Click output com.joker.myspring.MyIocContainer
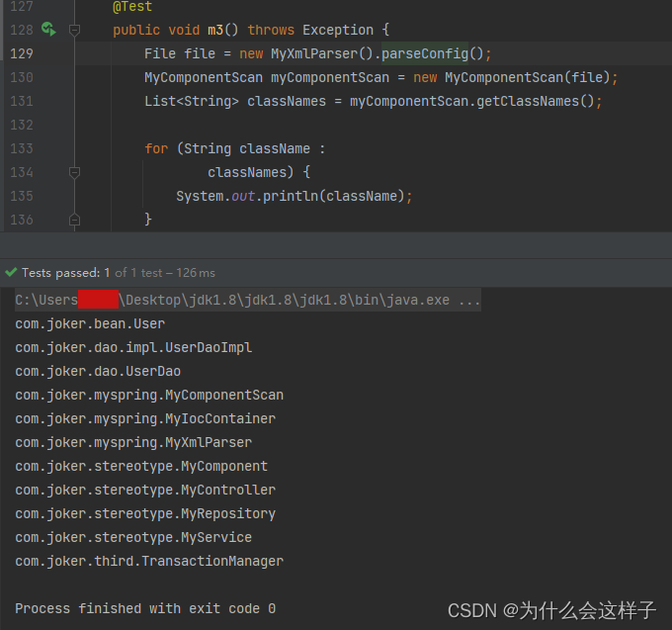 145,418
